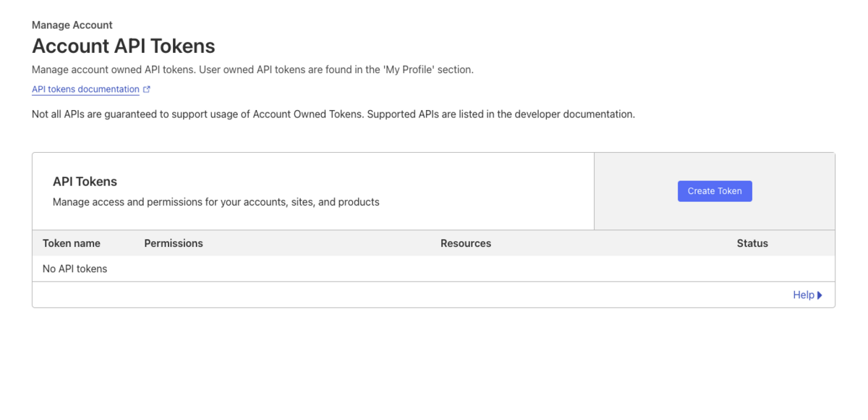Select the API Tokens card heading
This screenshot has width=868, height=420.
click(85, 182)
